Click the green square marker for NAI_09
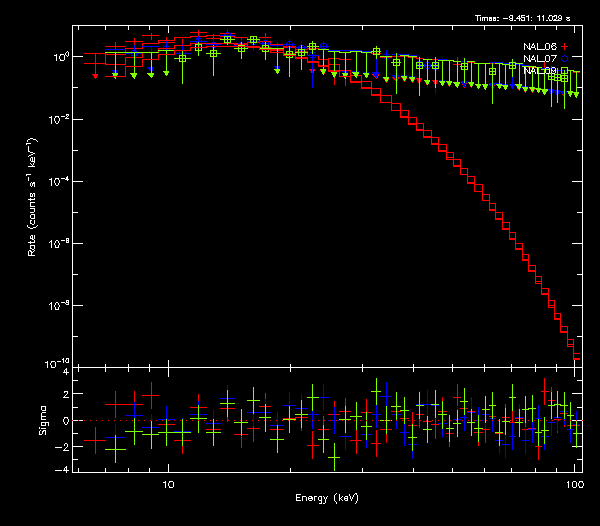 pos(564,71)
